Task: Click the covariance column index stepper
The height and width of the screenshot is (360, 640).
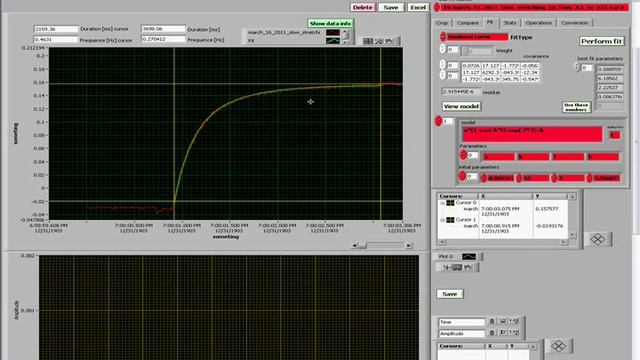Action: click(442, 75)
